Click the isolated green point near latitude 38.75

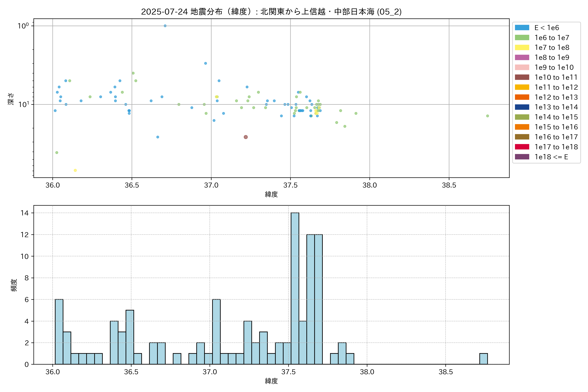[x=487, y=116]
